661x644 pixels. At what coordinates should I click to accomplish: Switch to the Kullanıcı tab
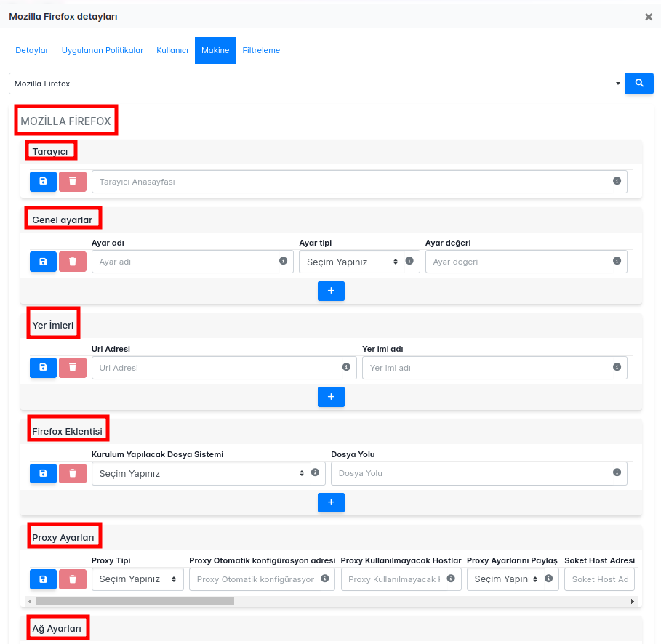172,50
